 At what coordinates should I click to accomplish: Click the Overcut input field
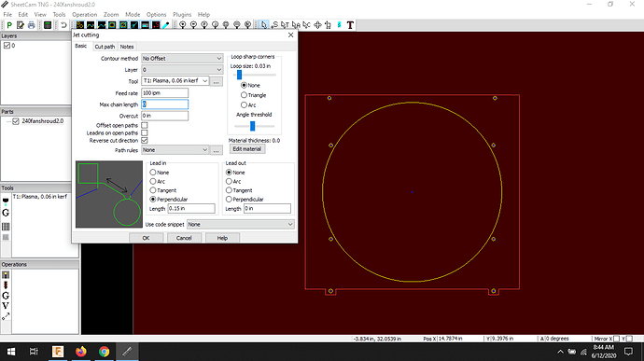tap(164, 116)
